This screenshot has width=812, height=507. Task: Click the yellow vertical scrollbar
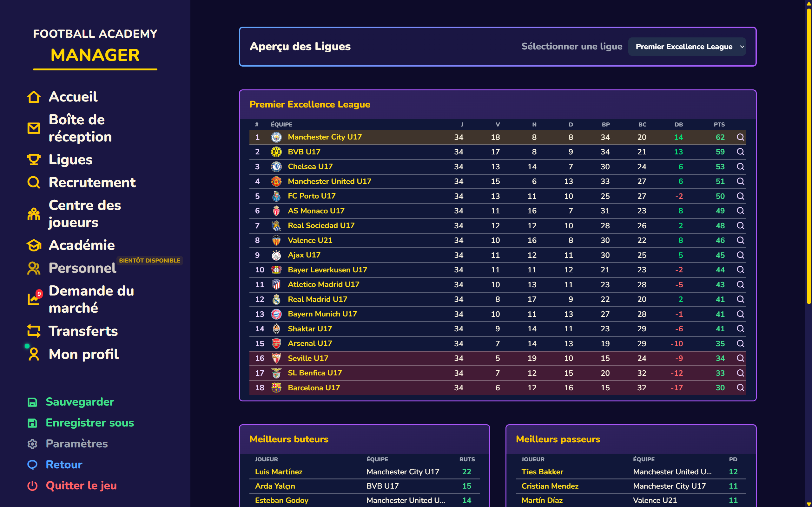point(808,154)
